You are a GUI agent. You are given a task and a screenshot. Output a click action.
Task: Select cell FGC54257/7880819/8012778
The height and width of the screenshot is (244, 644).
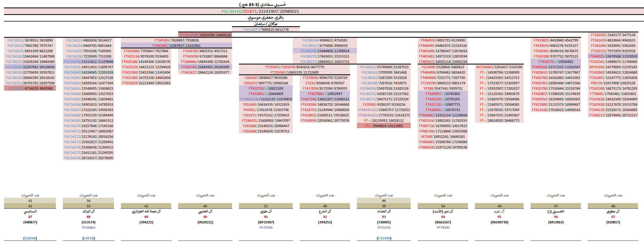[266, 29]
